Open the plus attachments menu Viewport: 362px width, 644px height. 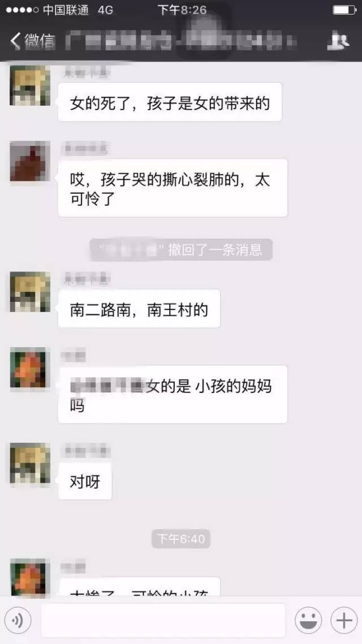coord(344,620)
